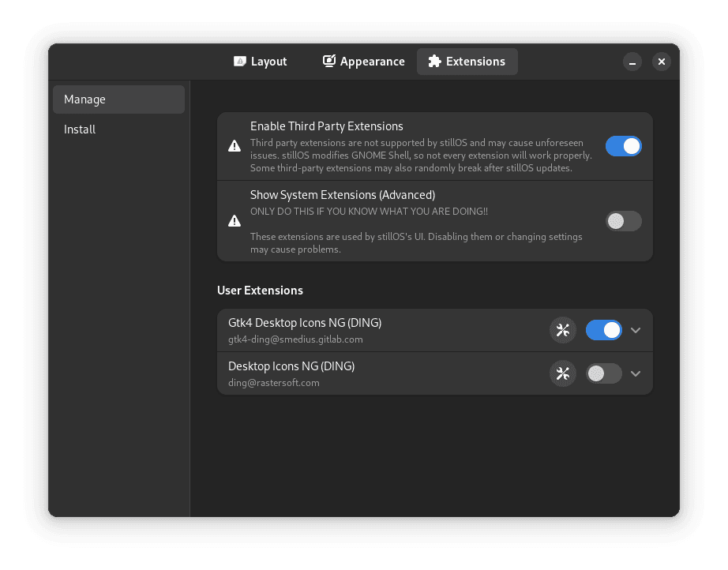
Task: Disable the Enable Third Party Extensions switch
Action: (x=623, y=146)
